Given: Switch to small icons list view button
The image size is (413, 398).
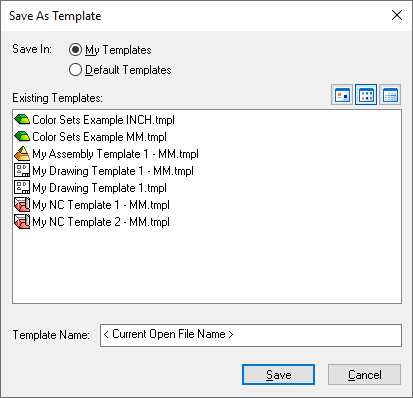Looking at the screenshot, I should (366, 95).
